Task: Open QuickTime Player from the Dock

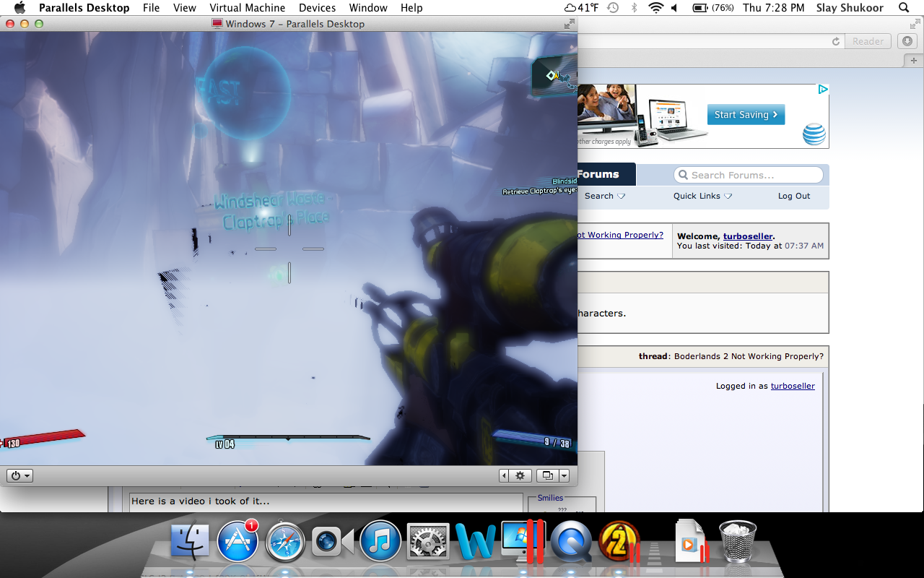Action: 571,543
